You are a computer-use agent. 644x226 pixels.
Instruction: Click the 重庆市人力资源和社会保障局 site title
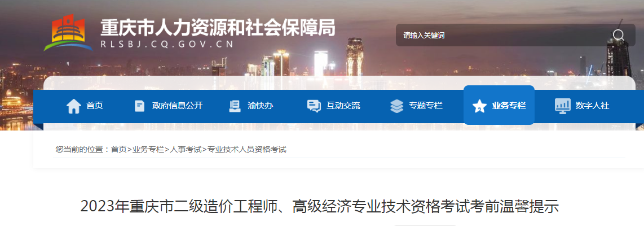218,28
